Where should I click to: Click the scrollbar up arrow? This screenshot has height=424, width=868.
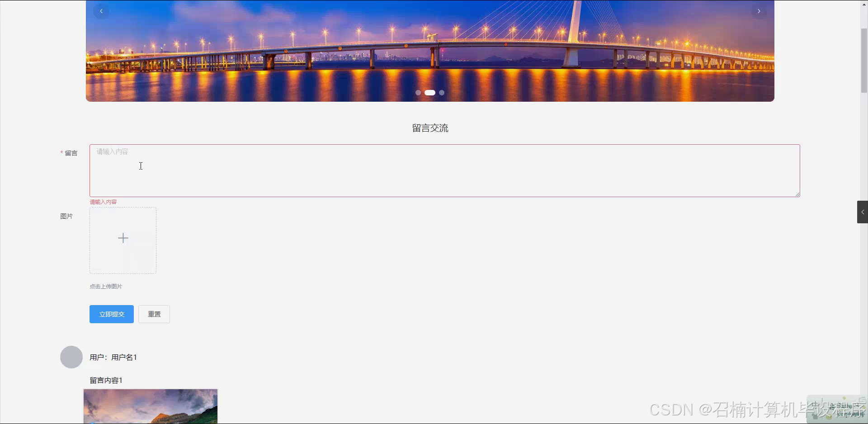click(x=864, y=4)
